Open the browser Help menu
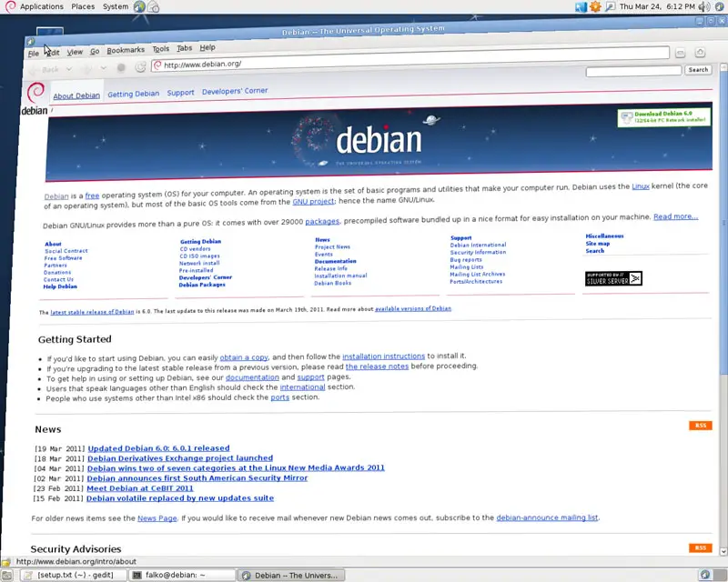The image size is (728, 582). pos(207,47)
